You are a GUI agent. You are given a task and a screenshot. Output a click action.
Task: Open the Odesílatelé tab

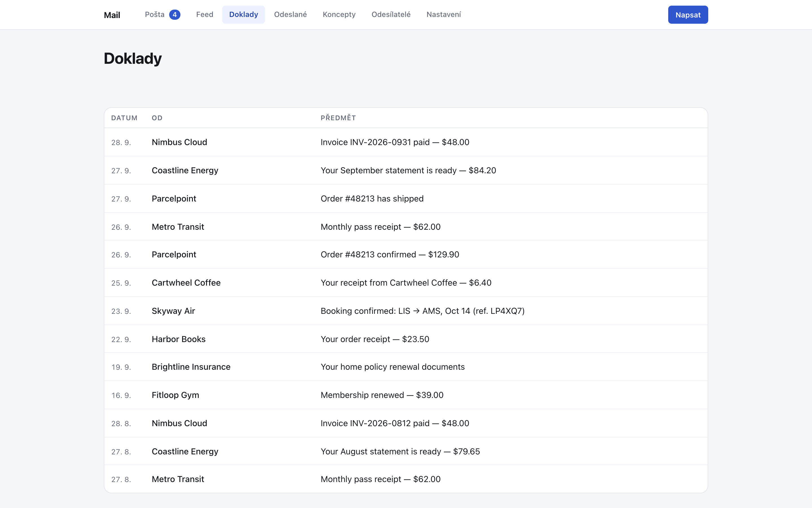coord(391,14)
